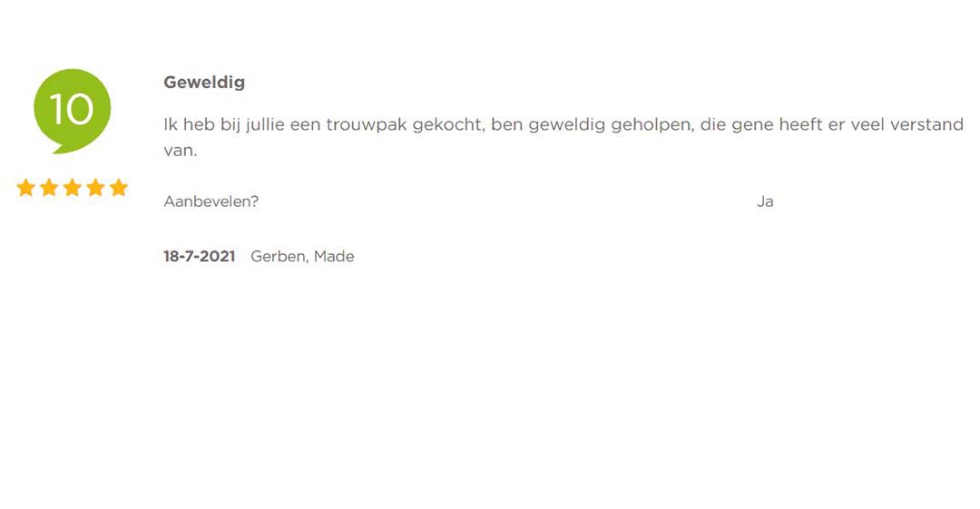
Task: Click the word verstand in the review
Action: (926, 124)
